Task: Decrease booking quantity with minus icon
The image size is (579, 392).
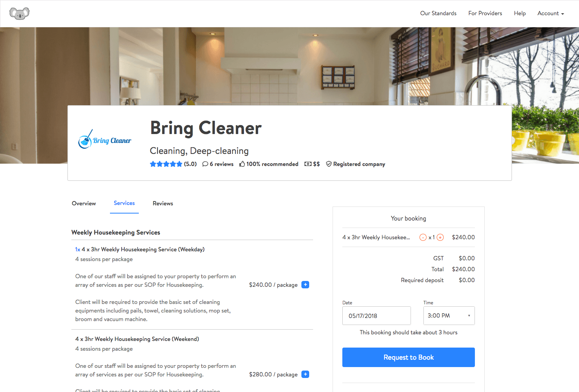Action: 423,237
